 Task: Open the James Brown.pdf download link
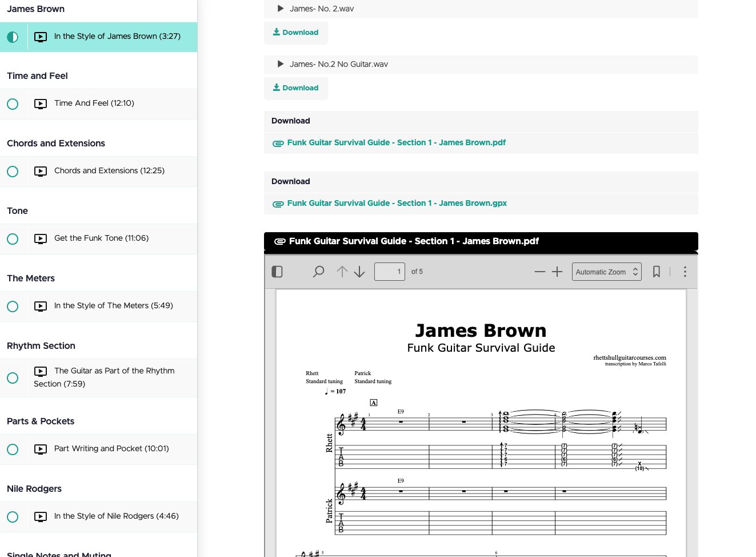click(396, 142)
